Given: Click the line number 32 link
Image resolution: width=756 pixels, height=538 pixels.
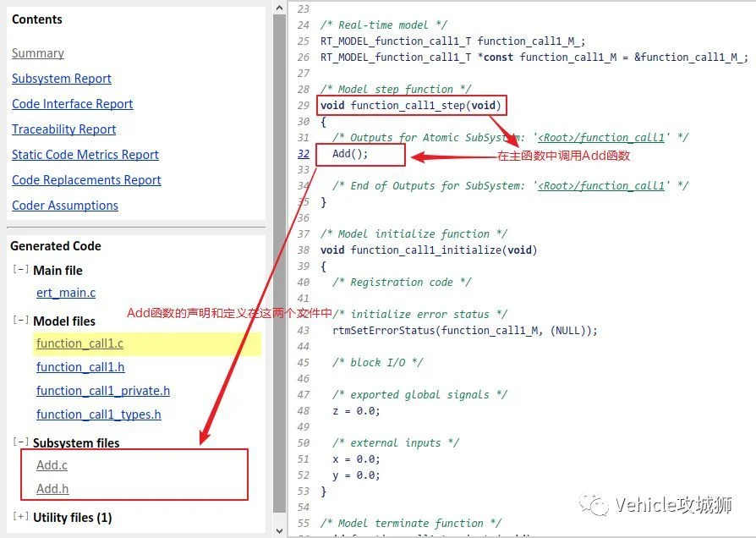Looking at the screenshot, I should click(x=304, y=153).
